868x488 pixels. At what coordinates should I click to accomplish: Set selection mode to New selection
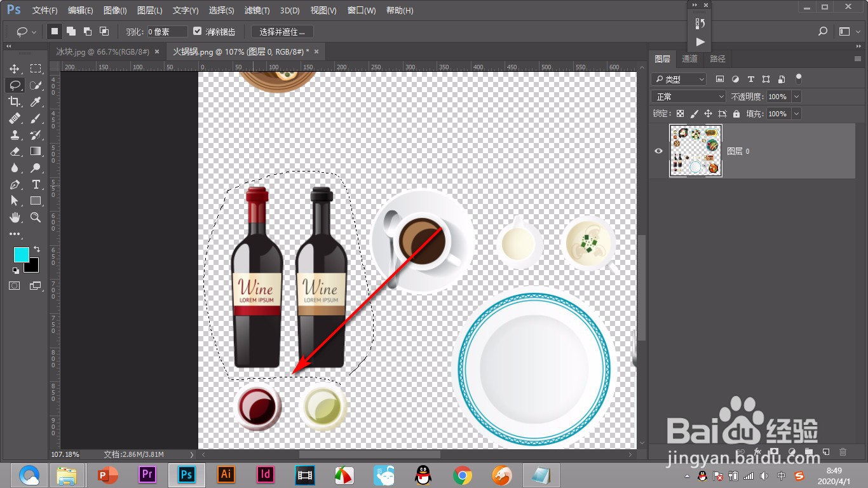click(55, 31)
